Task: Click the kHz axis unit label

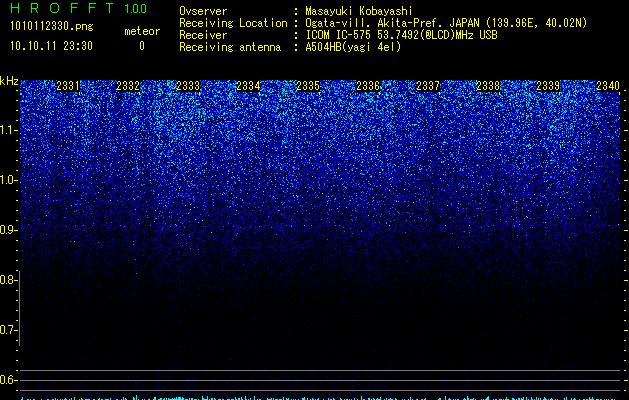Action: (x=9, y=81)
